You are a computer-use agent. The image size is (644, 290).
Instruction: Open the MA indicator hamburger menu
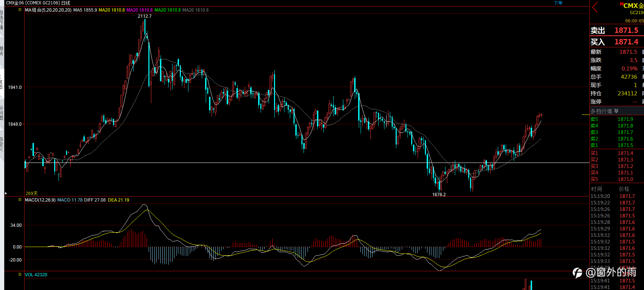point(20,10)
